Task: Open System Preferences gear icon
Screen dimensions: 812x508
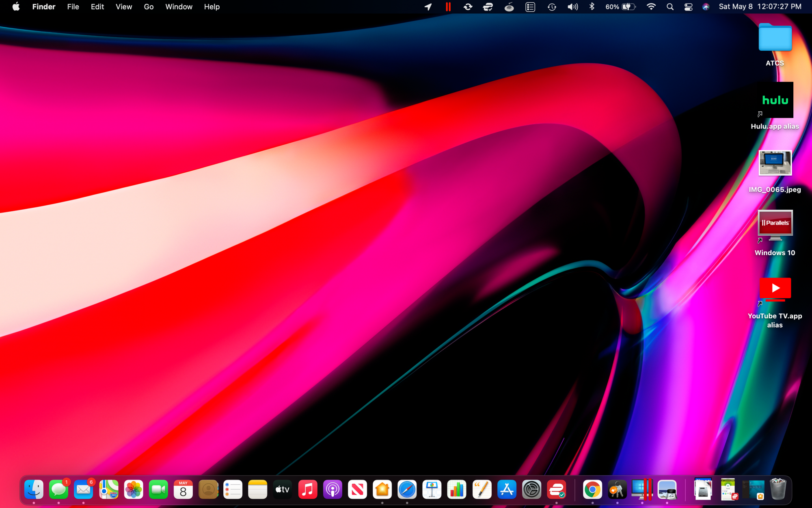Action: click(531, 489)
